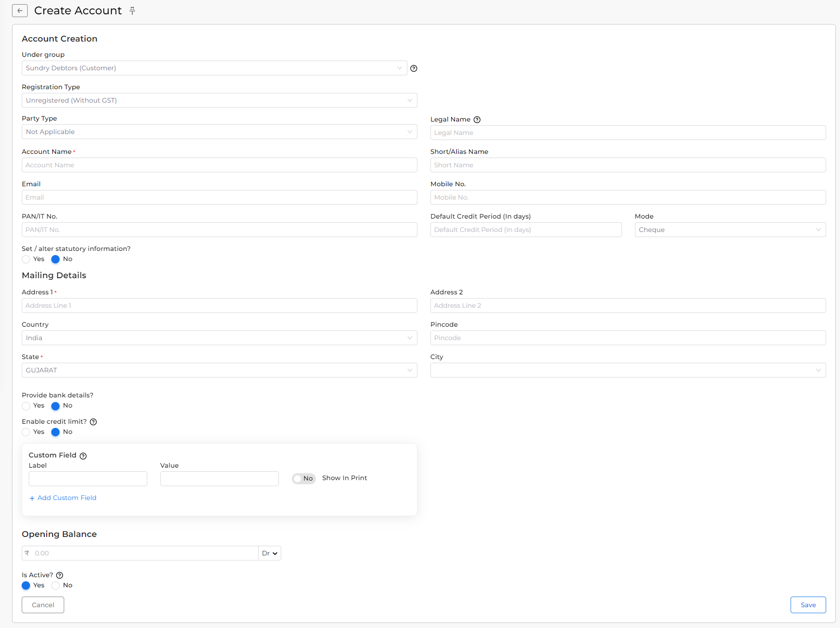Screen dimensions: 840x628
Task: Choose No for Provide bank details
Action: pyautogui.click(x=55, y=406)
